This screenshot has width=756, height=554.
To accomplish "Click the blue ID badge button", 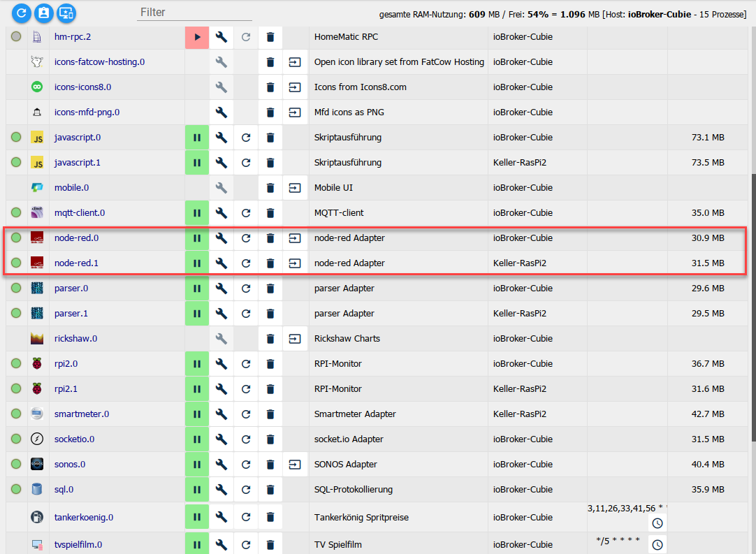I will pos(45,13).
